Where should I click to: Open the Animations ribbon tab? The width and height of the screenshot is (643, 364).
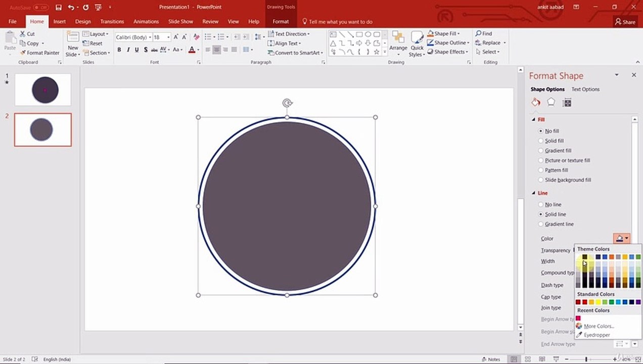pos(146,22)
